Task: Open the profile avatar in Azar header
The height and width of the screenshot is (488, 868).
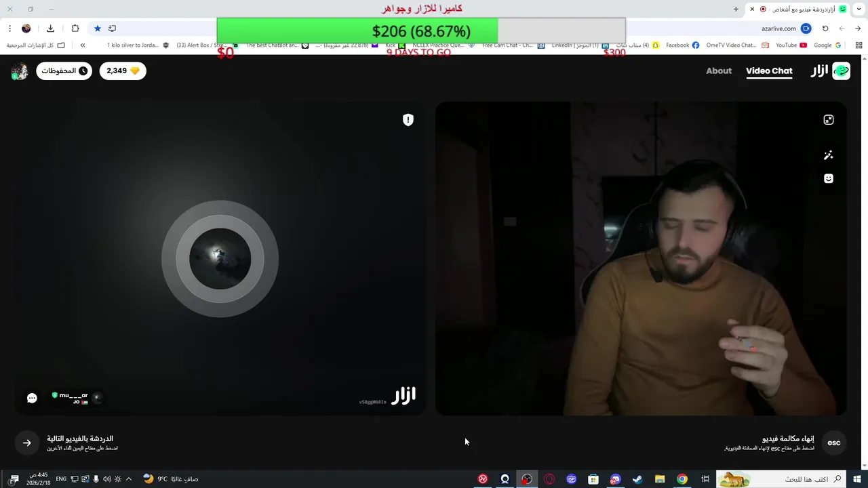Action: click(x=19, y=71)
